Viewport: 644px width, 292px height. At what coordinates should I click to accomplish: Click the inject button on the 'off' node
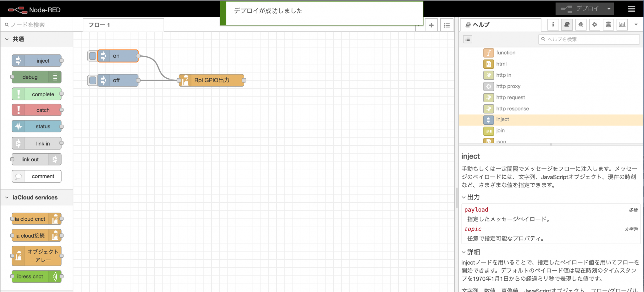[x=92, y=80]
